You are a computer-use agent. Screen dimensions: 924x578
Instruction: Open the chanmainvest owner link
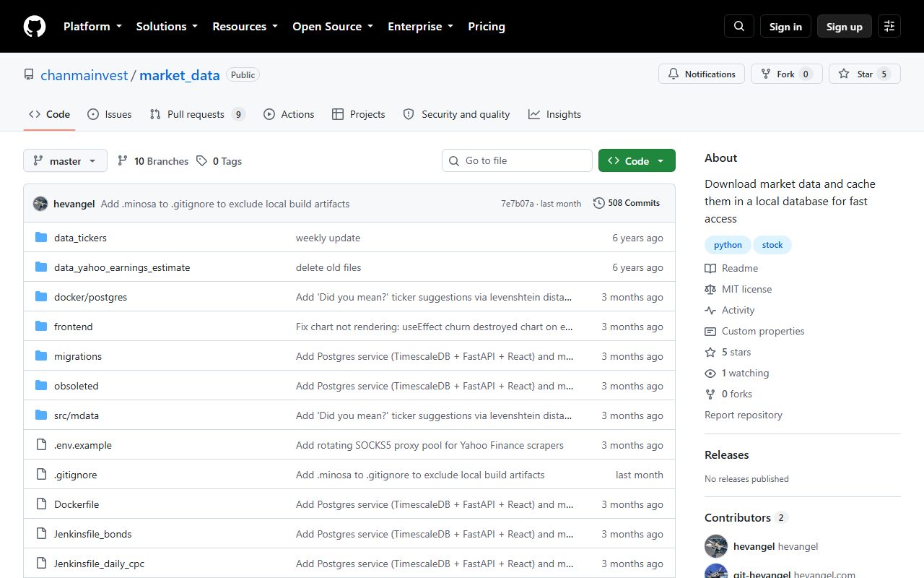tap(84, 75)
